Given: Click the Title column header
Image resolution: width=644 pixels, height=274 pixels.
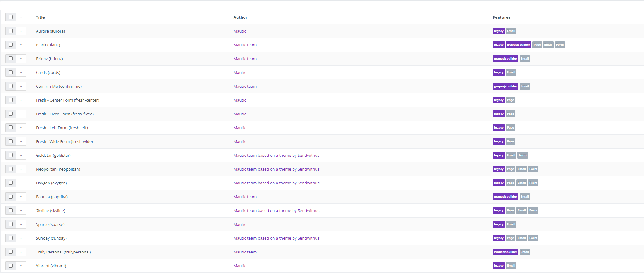Looking at the screenshot, I should [x=40, y=17].
